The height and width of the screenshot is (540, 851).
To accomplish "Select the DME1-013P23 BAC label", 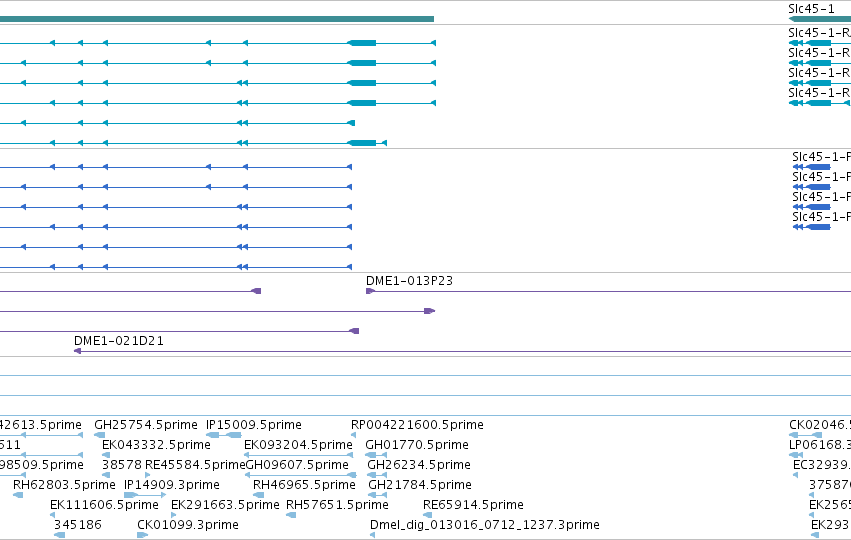I will [x=409, y=281].
